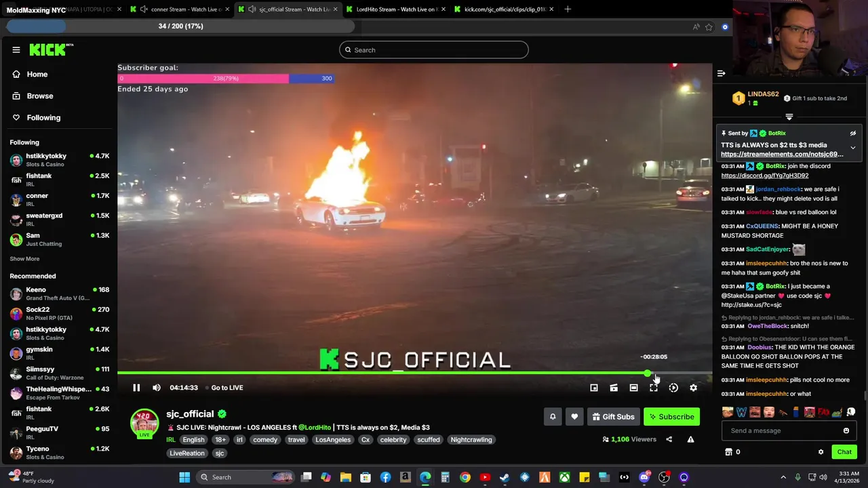Open playback speed control icon
The height and width of the screenshot is (488, 868).
pyautogui.click(x=673, y=388)
